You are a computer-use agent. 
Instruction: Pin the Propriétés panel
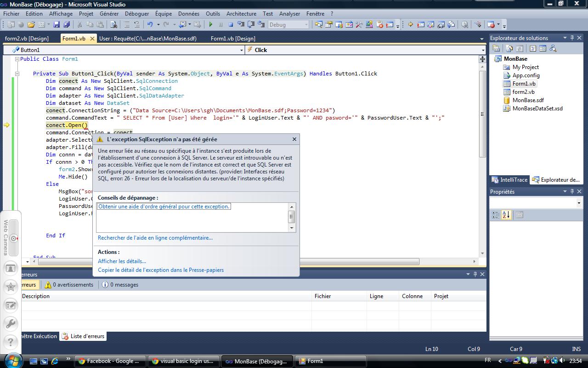coord(572,191)
